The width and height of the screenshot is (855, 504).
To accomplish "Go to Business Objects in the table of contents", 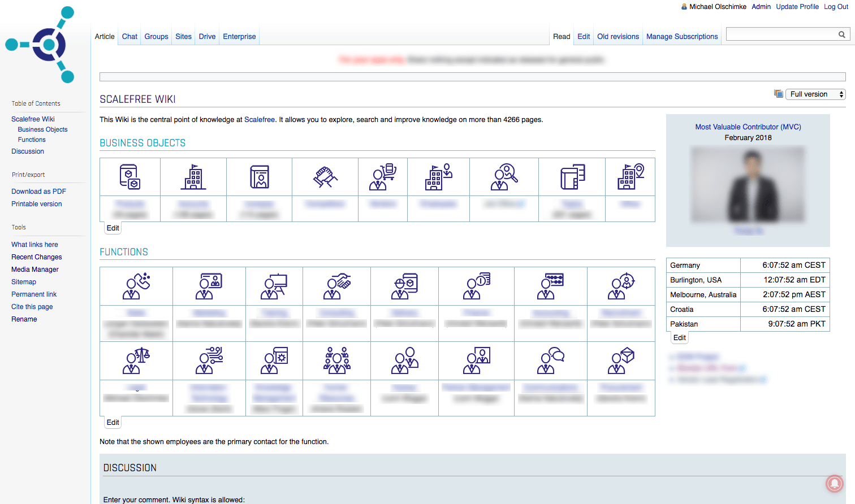I will (x=42, y=129).
